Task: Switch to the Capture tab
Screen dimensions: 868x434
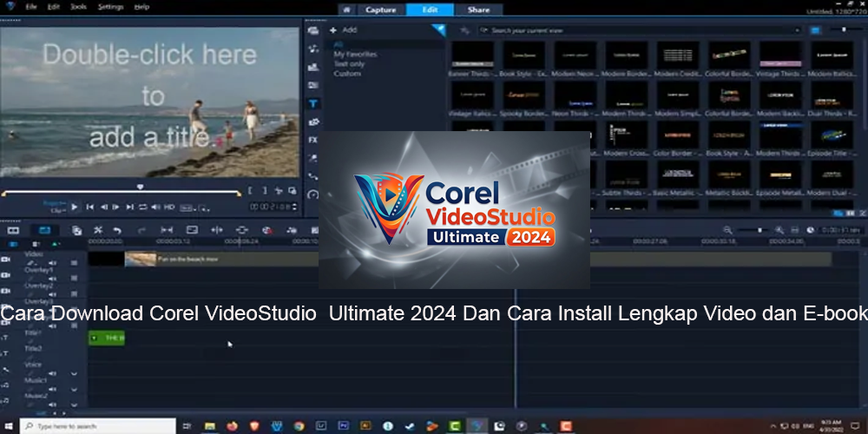Action: coord(381,10)
